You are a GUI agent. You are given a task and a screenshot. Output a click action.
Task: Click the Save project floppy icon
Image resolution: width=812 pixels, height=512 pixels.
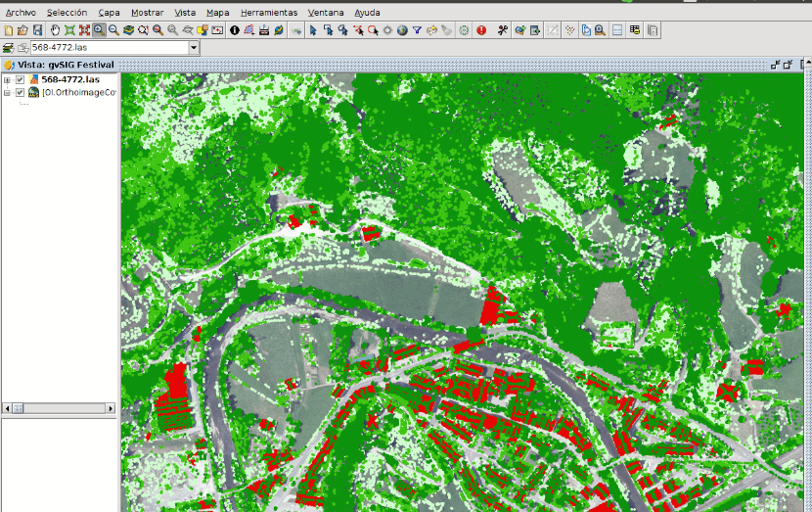(x=37, y=30)
